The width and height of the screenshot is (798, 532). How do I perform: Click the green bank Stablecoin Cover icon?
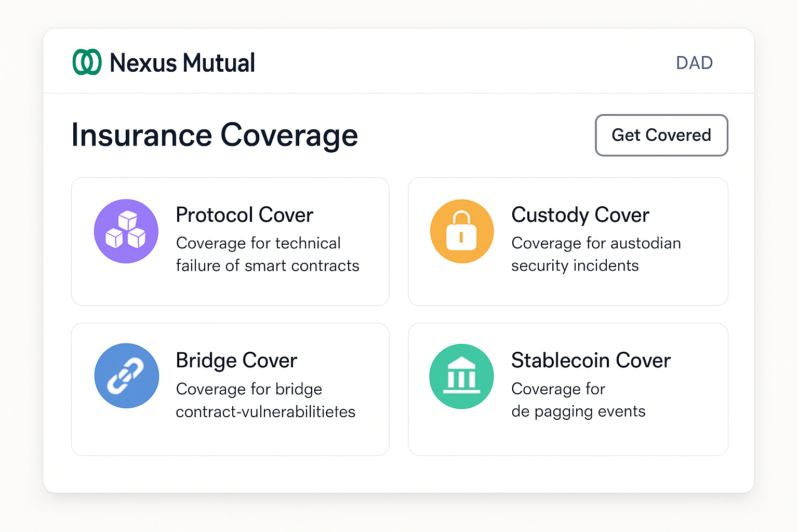(x=461, y=375)
